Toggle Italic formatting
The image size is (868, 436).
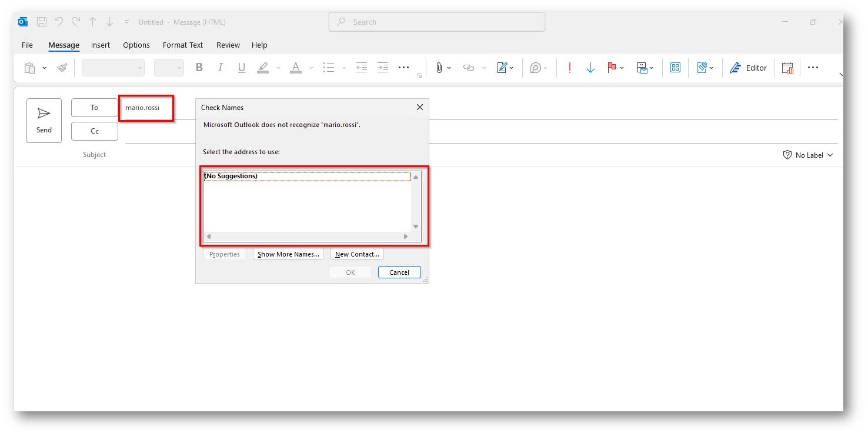[x=221, y=68]
